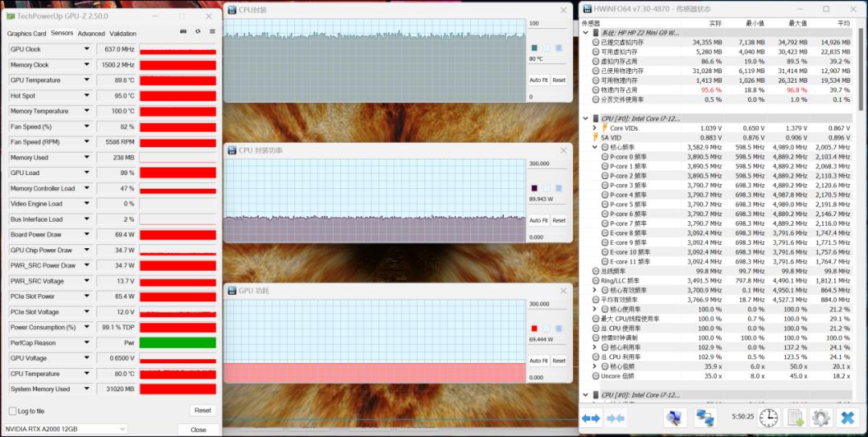Screen dimensions: 868x437
Task: Expand 核心使用率 tree node
Action: (x=595, y=309)
